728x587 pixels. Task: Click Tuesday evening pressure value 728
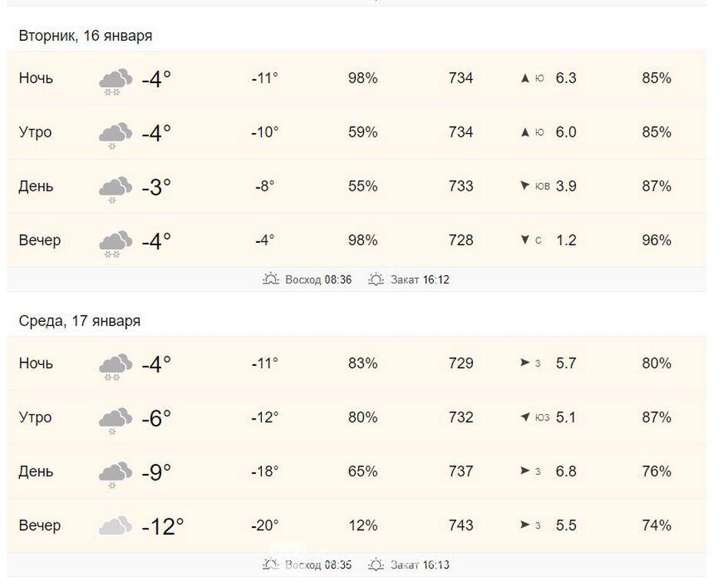tap(461, 240)
